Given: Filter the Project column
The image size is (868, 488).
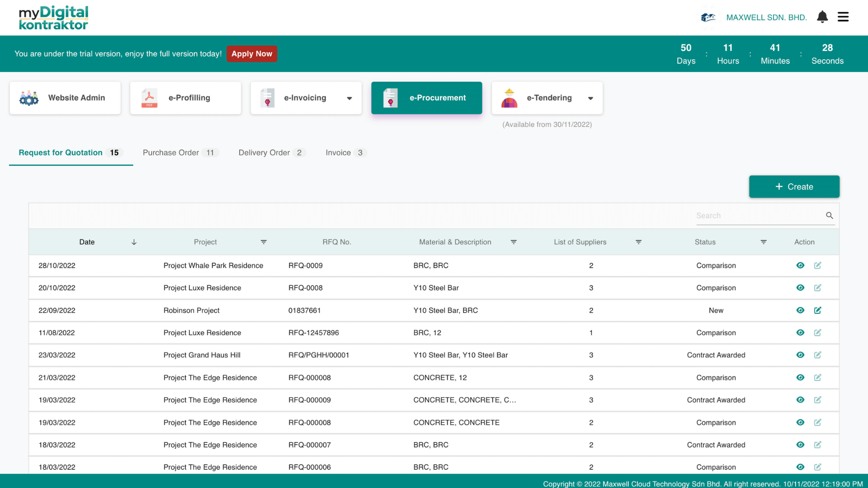Looking at the screenshot, I should (264, 242).
